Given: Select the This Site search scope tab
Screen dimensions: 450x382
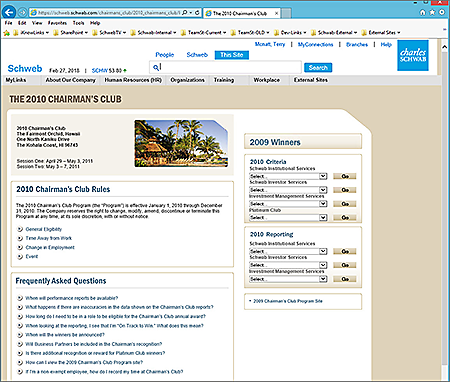Looking at the screenshot, I should tap(232, 55).
